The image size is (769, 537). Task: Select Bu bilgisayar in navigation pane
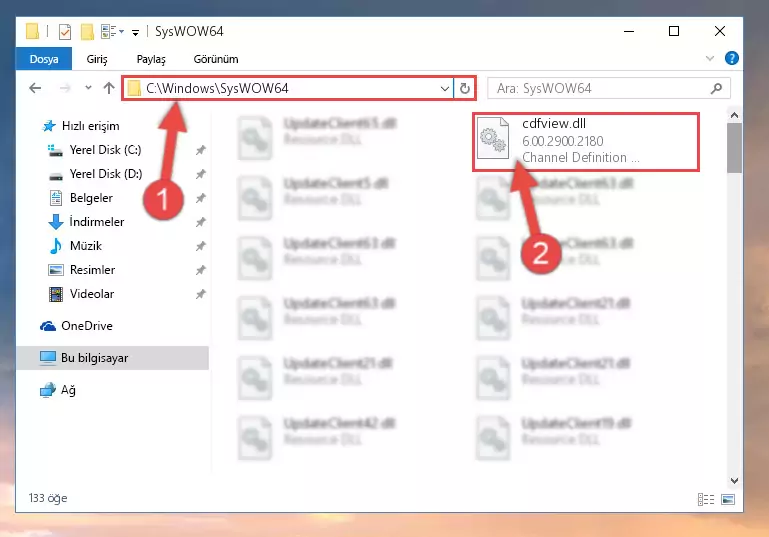112,358
